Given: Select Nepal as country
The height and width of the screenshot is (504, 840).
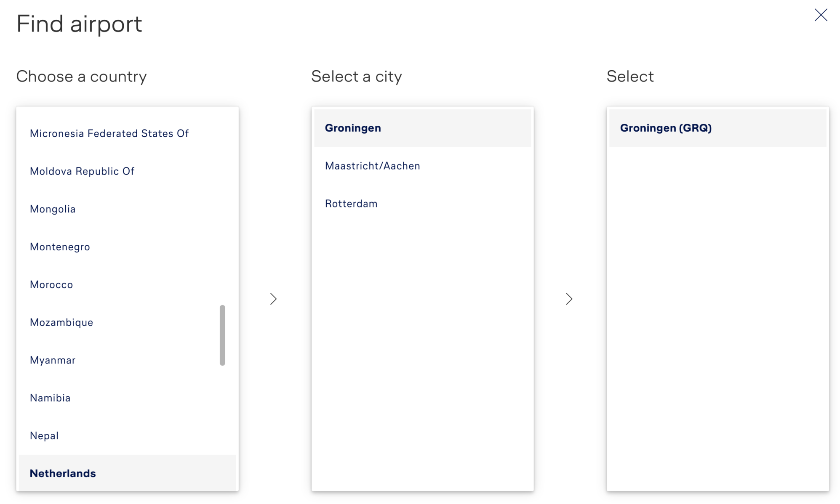Looking at the screenshot, I should pyautogui.click(x=127, y=436).
